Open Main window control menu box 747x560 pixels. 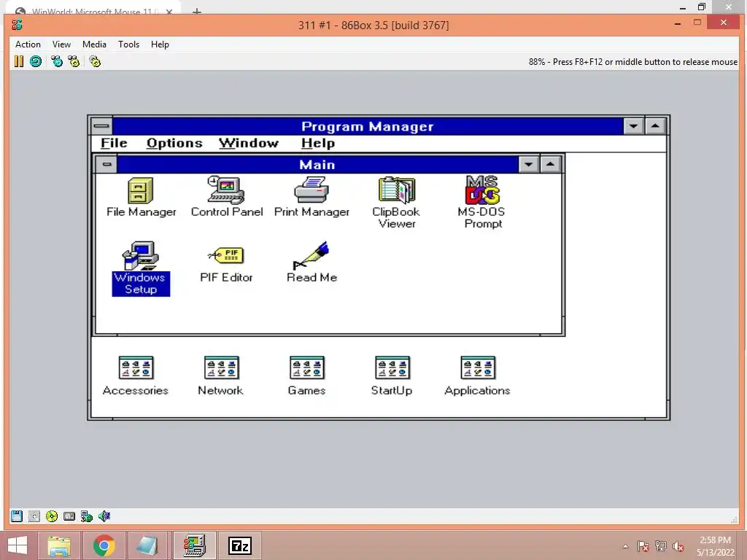click(x=107, y=164)
